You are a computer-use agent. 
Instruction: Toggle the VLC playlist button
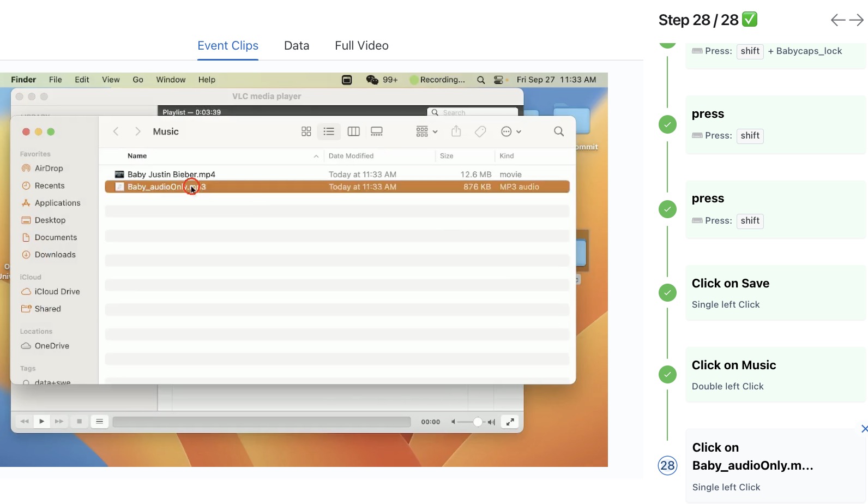99,422
